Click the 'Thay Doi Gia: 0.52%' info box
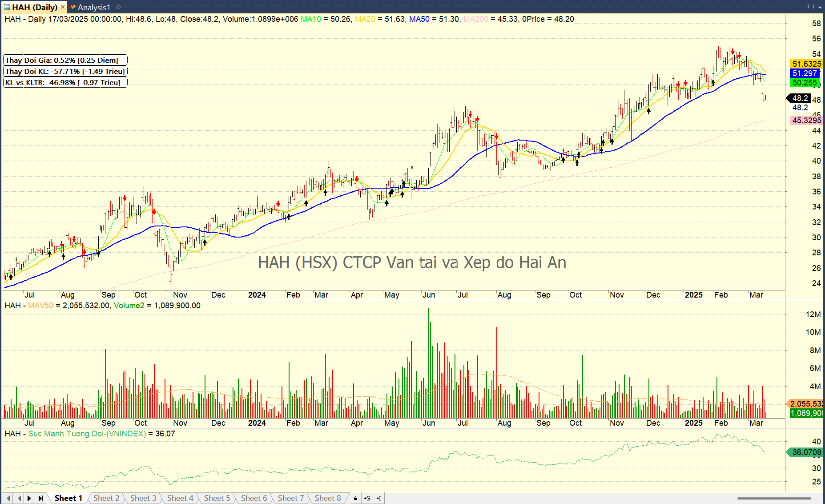The image size is (825, 504). (65, 60)
